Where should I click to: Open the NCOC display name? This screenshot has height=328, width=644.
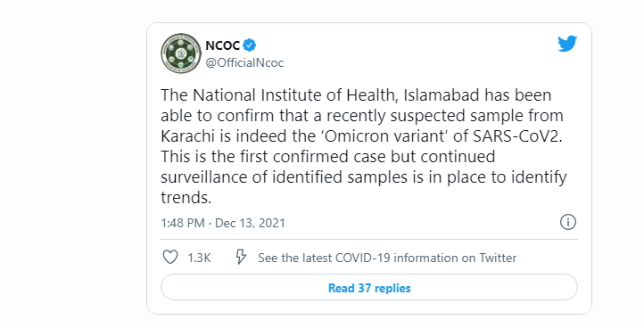pyautogui.click(x=223, y=45)
